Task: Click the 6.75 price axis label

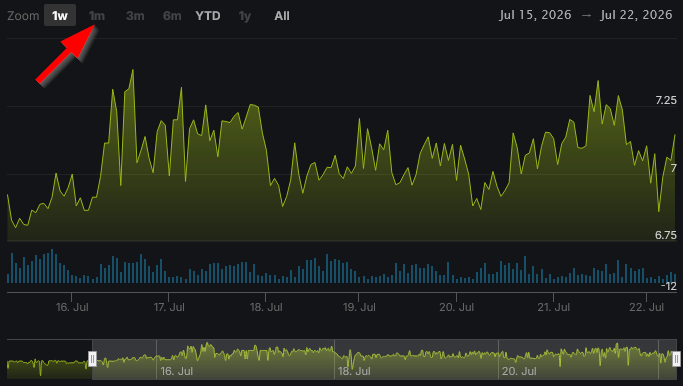Action: point(666,235)
